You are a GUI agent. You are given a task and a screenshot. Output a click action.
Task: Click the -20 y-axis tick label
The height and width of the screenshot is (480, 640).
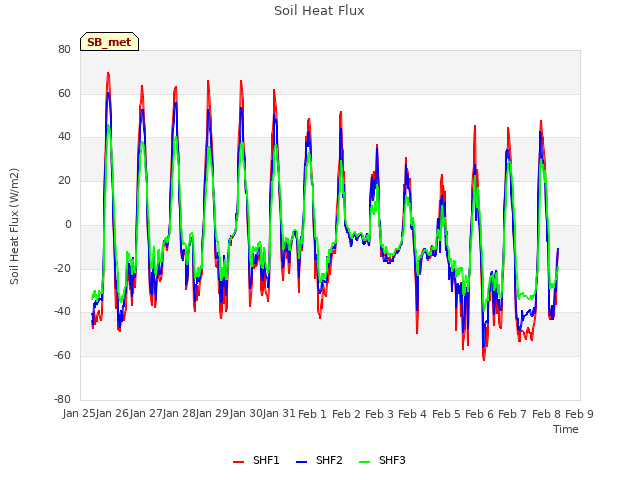[62, 269]
